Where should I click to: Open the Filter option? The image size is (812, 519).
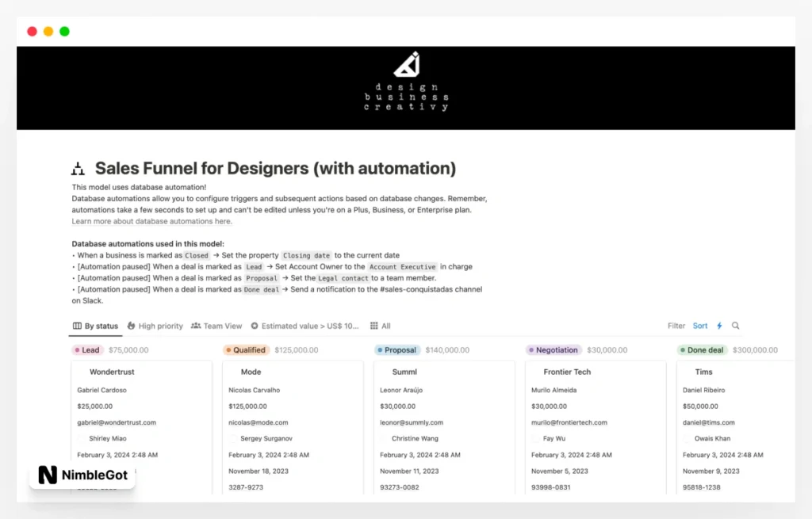click(x=676, y=326)
